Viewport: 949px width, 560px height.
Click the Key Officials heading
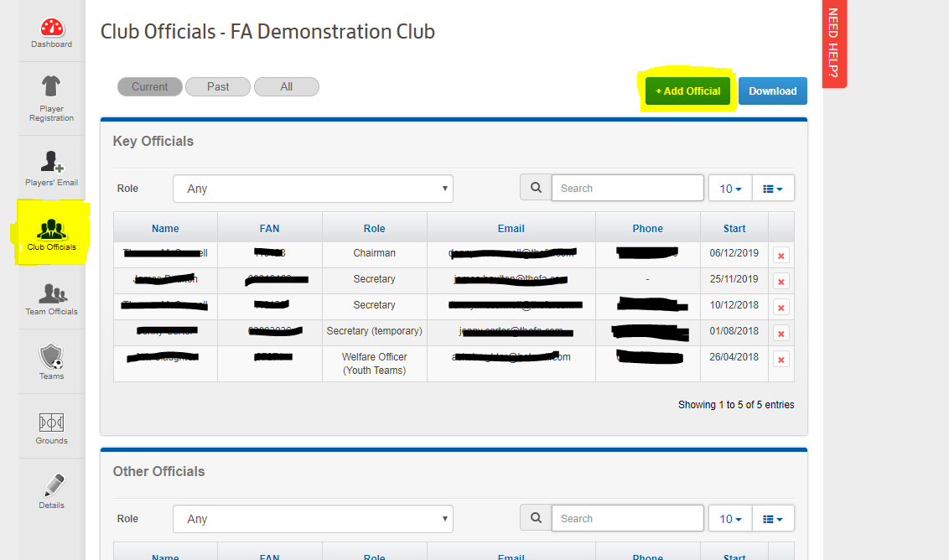tap(153, 141)
